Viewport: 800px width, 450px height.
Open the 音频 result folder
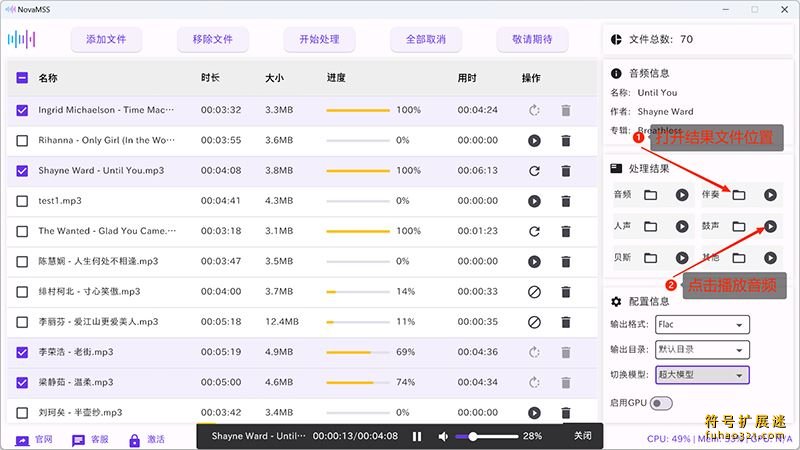pos(651,195)
